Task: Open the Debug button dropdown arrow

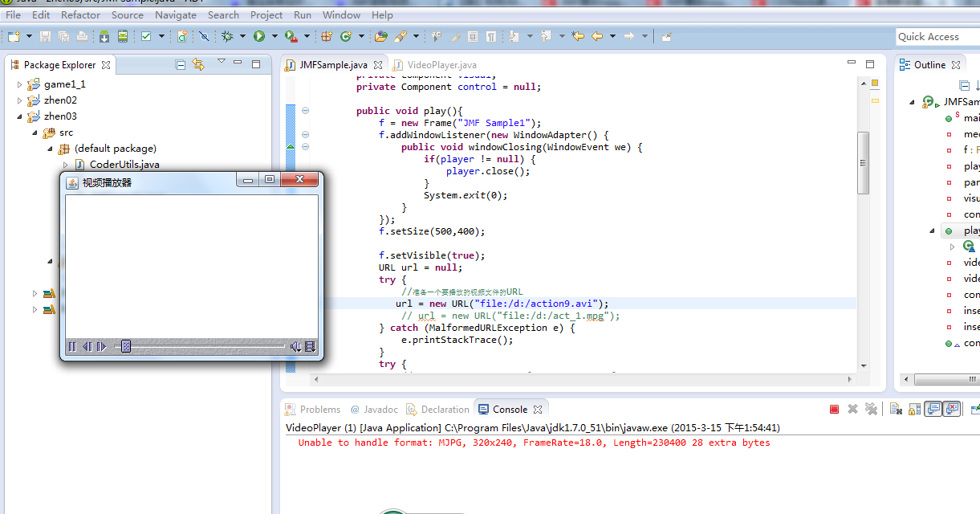Action: 242,36
